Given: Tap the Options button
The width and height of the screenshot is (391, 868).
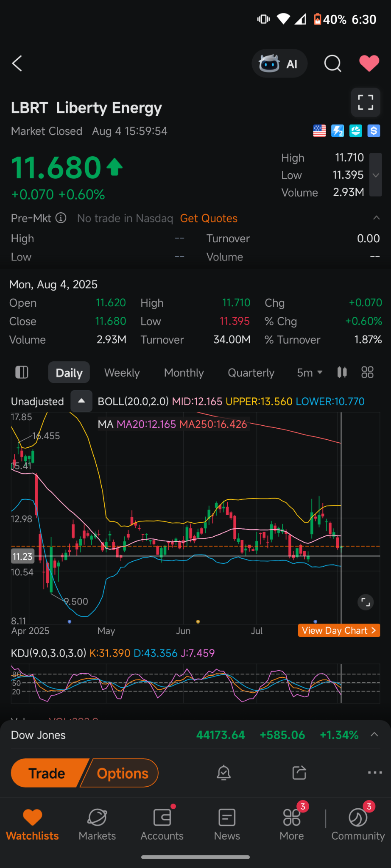Looking at the screenshot, I should coord(120,773).
